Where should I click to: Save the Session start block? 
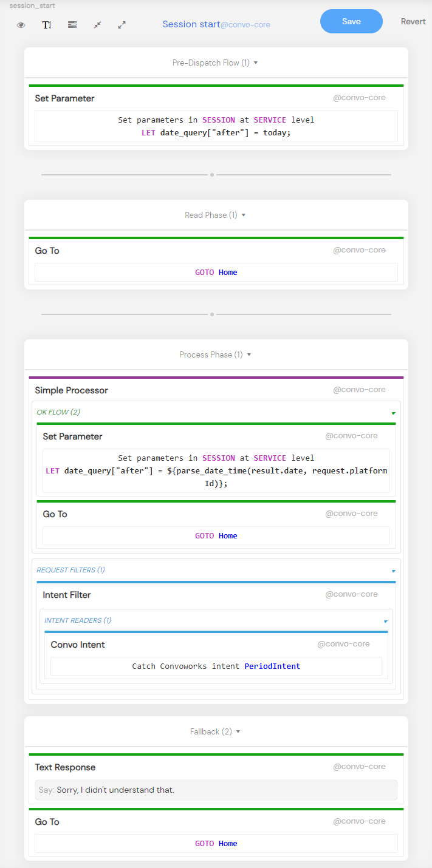351,21
